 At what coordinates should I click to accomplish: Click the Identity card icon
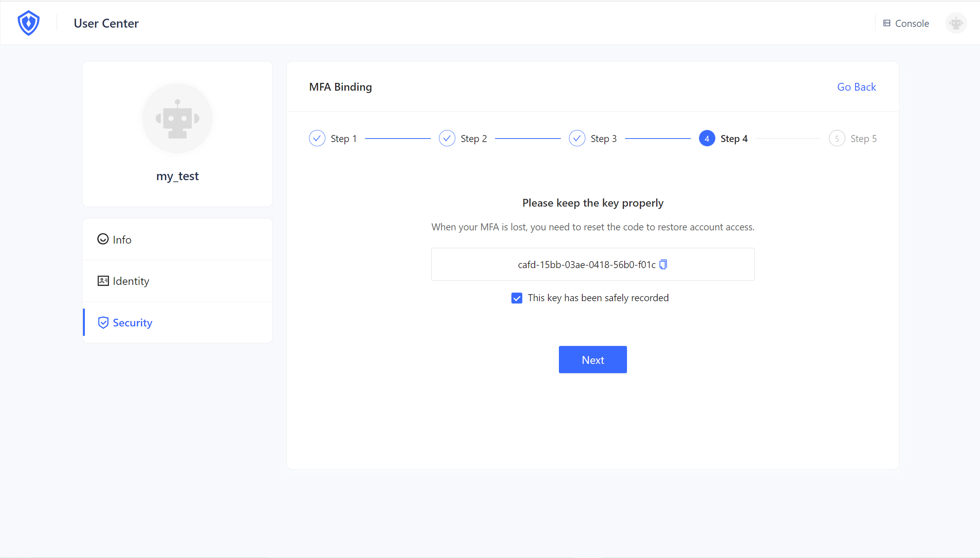pos(103,281)
